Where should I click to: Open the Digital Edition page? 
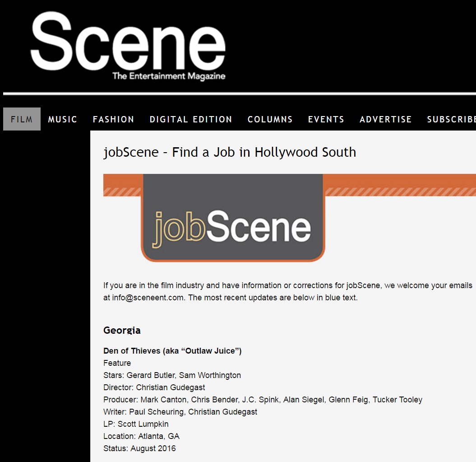pos(191,119)
